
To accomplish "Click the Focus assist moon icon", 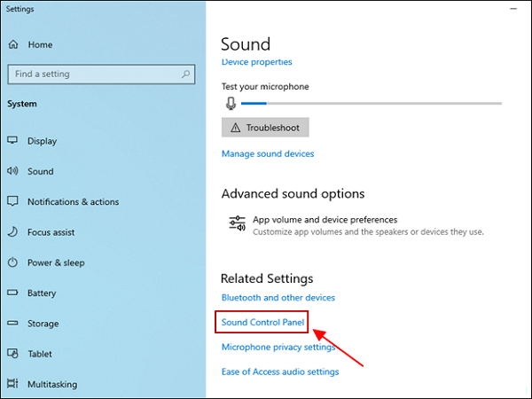I will click(x=12, y=232).
